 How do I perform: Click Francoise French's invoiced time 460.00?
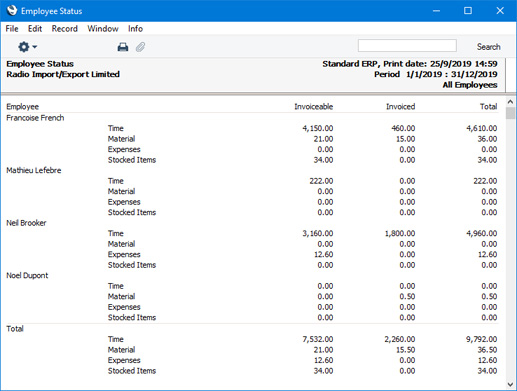coord(403,128)
